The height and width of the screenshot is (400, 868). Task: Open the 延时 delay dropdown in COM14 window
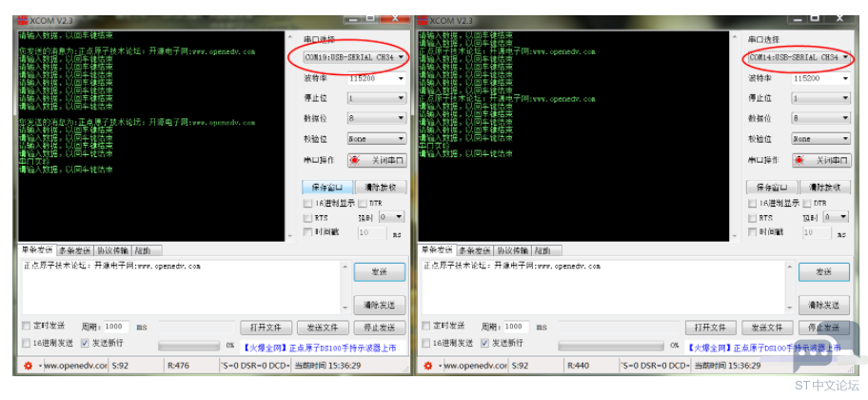836,217
